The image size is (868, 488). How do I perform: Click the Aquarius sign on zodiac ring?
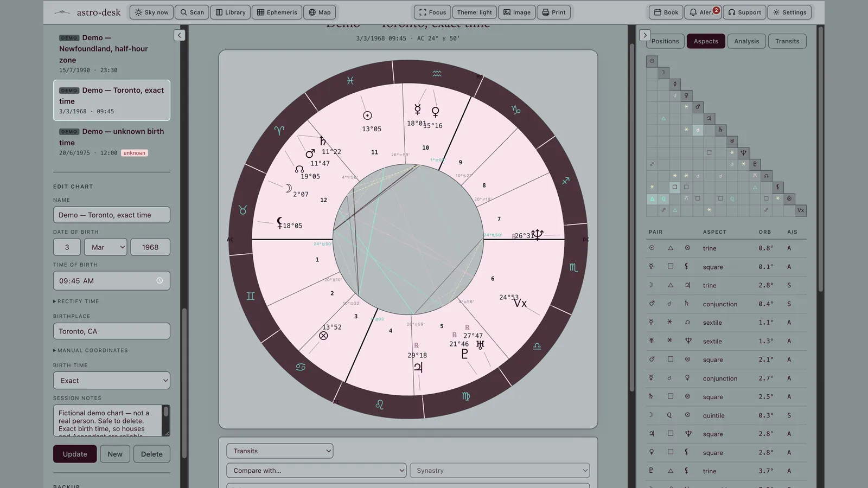[437, 73]
